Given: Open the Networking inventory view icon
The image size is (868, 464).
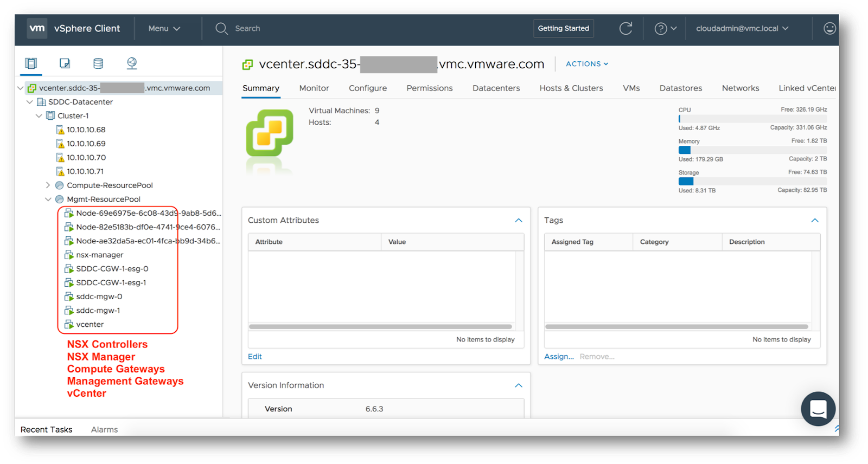Looking at the screenshot, I should click(x=132, y=63).
